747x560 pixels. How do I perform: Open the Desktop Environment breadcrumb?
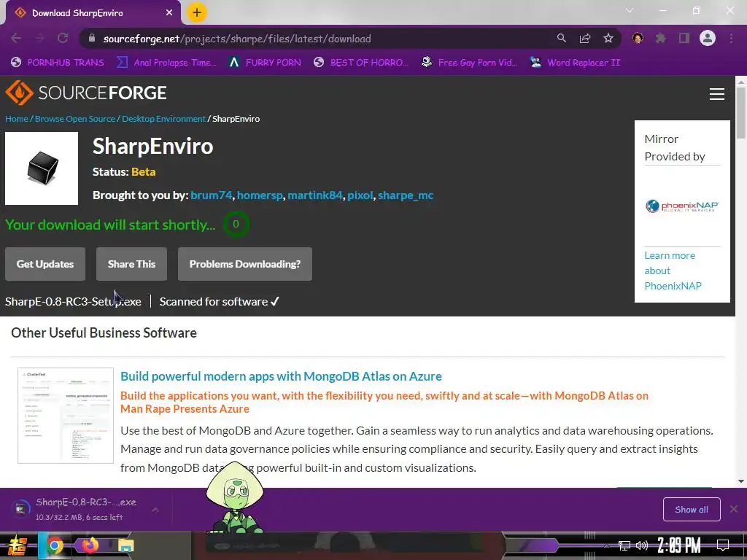[163, 119]
